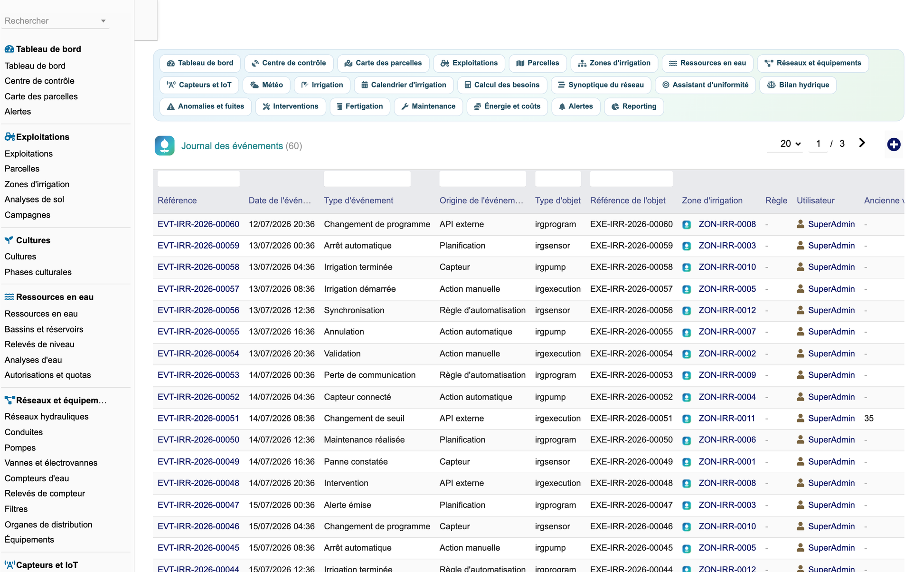The width and height of the screenshot is (924, 572).
Task: Open Calcul des besoins tab
Action: click(502, 85)
